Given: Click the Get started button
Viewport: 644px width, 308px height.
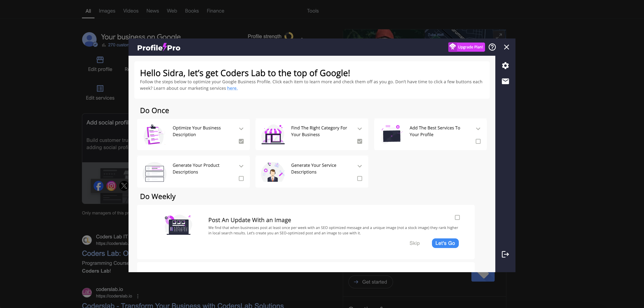Looking at the screenshot, I should click(371, 282).
